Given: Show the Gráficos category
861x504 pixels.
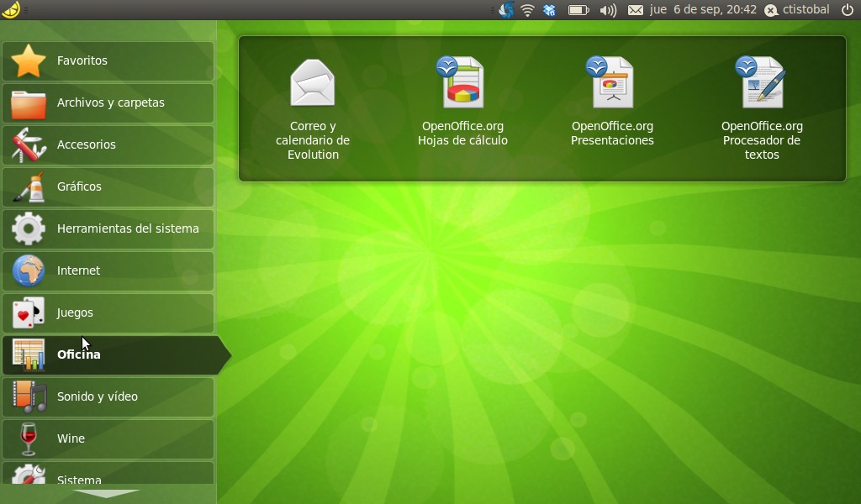Looking at the screenshot, I should click(x=108, y=187).
